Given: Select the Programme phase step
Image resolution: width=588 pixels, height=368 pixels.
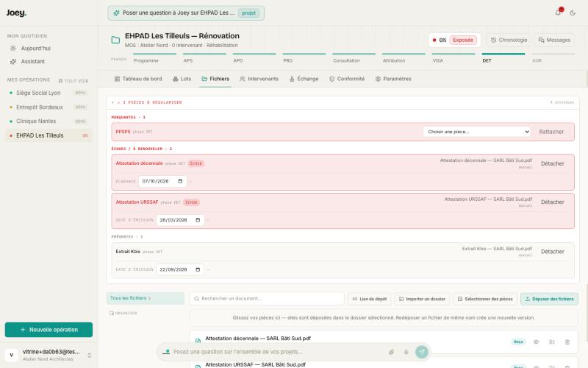Looking at the screenshot, I should (154, 58).
